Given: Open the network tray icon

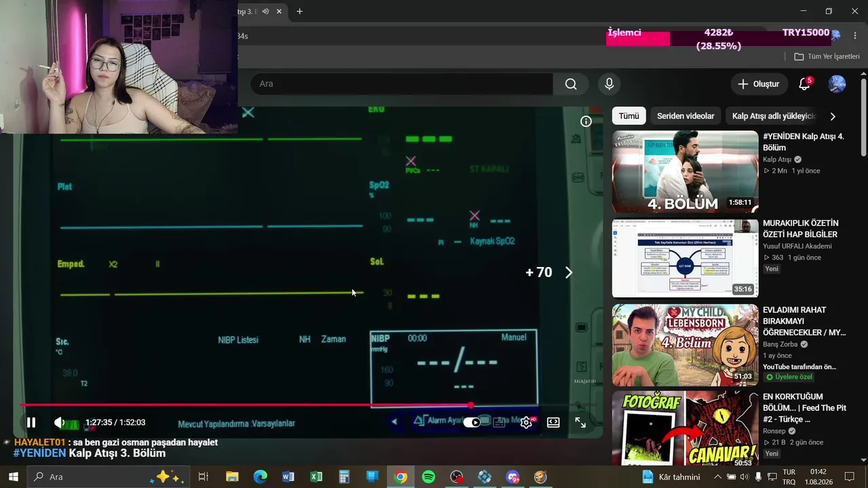Looking at the screenshot, I should point(771,476).
